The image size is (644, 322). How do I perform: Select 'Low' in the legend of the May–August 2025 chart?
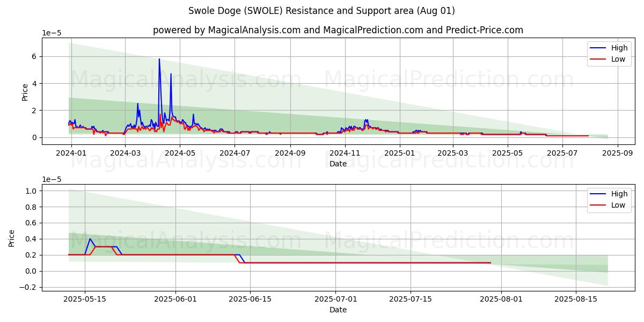(618, 206)
